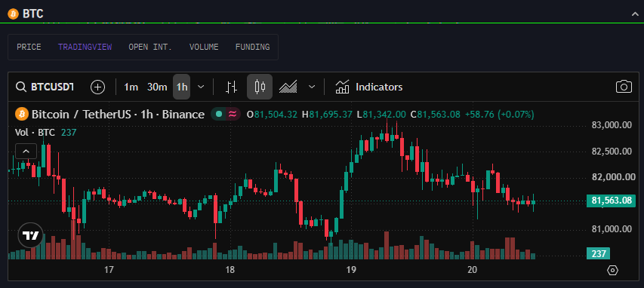The image size is (644, 288).
Task: Click the close price value C81,563.08
Action: click(x=436, y=114)
